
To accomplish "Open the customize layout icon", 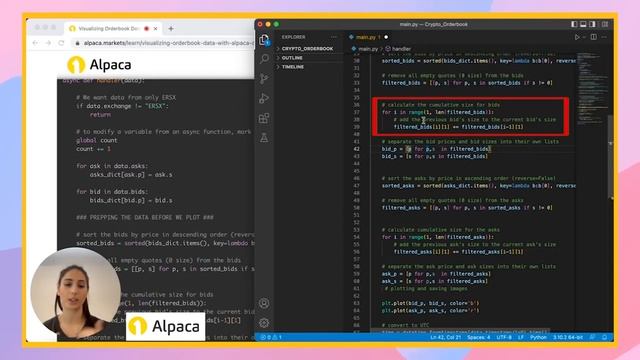I will 605,24.
